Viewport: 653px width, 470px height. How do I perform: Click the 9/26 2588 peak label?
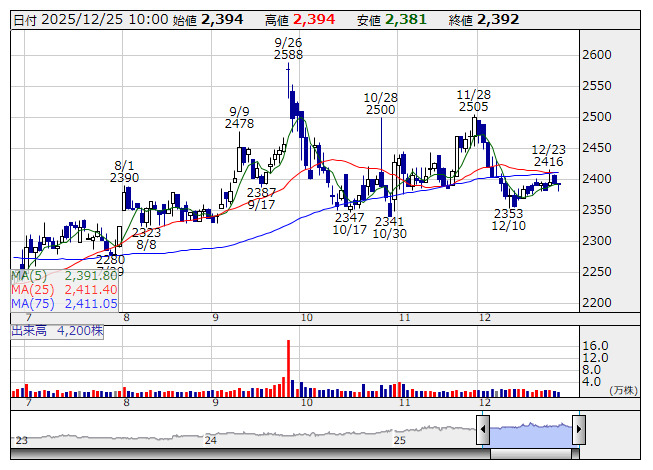288,48
